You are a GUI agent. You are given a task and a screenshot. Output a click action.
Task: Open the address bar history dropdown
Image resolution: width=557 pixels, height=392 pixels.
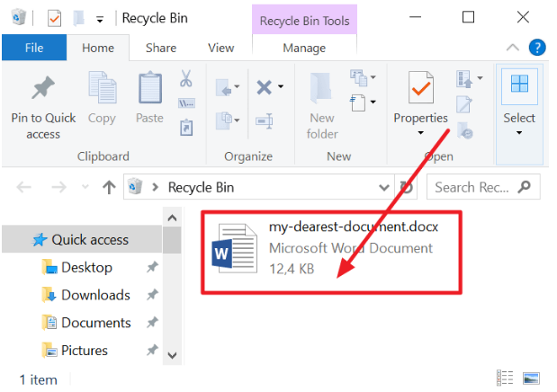385,187
